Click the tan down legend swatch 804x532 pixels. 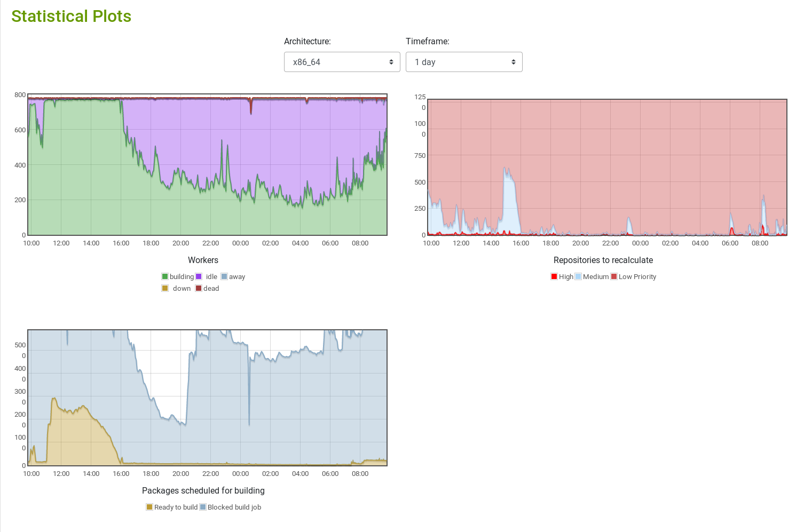coord(165,288)
